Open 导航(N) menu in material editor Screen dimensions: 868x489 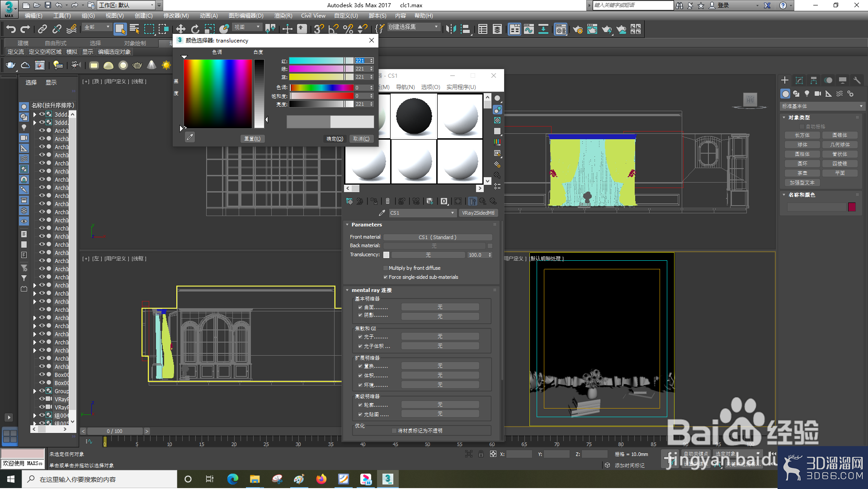(x=405, y=87)
